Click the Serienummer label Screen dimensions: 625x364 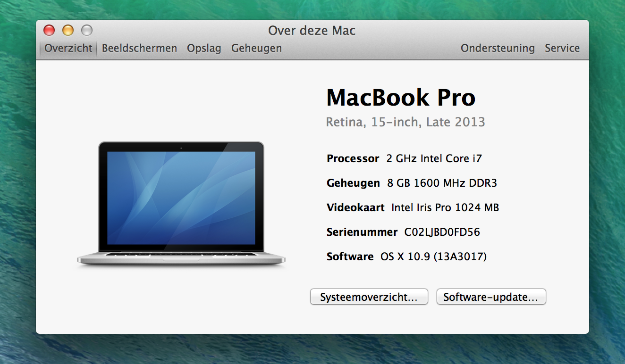click(x=362, y=232)
